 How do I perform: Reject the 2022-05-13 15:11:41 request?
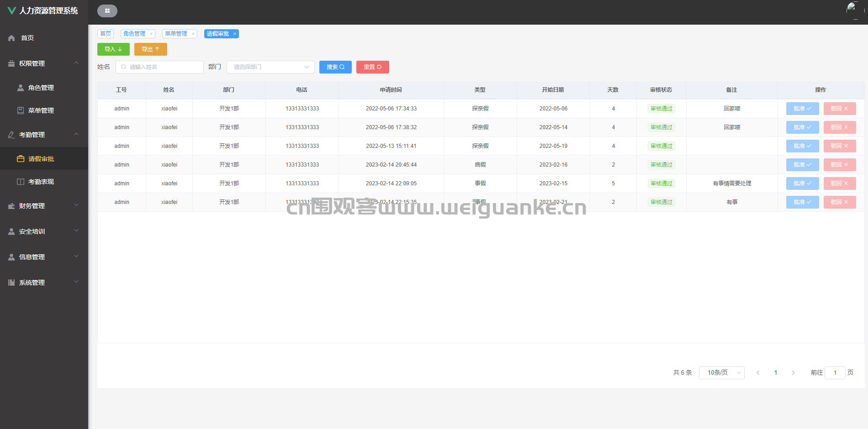[x=840, y=146]
